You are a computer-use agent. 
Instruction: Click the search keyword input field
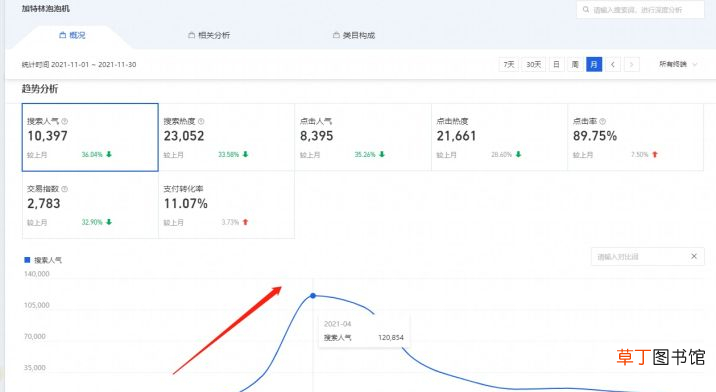640,10
